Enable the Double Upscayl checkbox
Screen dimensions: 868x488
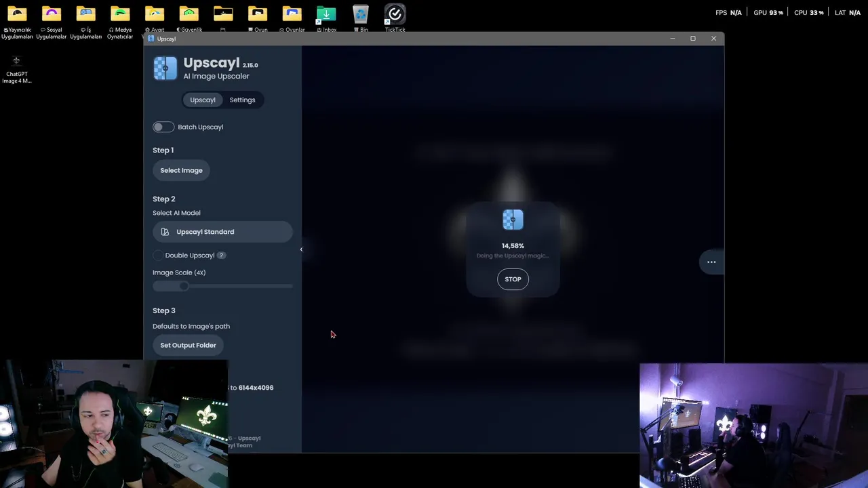pyautogui.click(x=158, y=256)
